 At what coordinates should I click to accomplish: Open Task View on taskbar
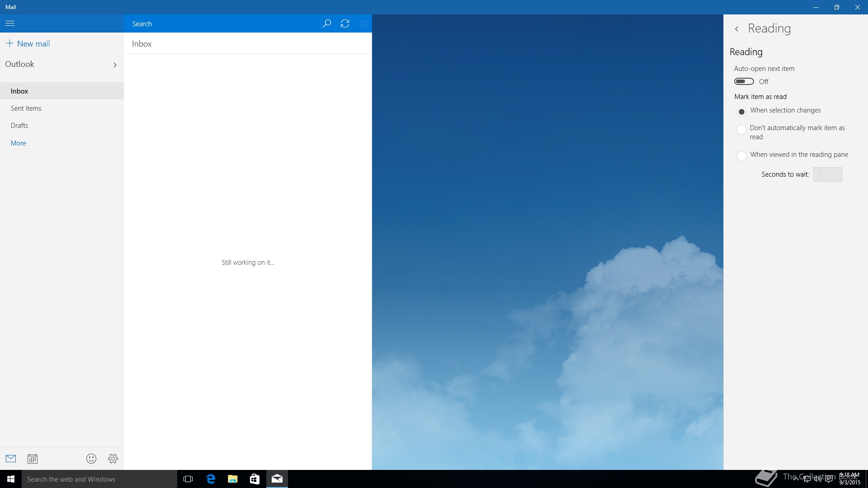(188, 479)
